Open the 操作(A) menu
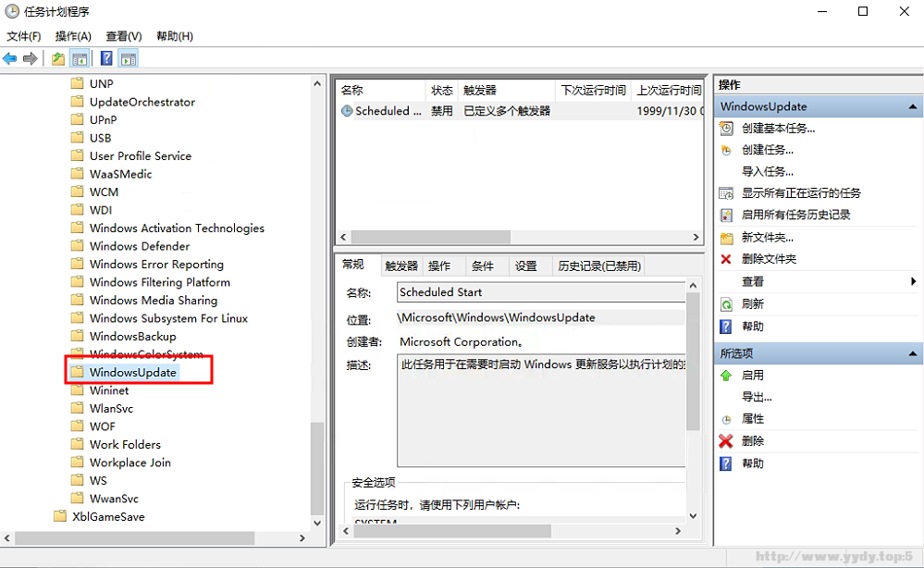 pyautogui.click(x=73, y=36)
